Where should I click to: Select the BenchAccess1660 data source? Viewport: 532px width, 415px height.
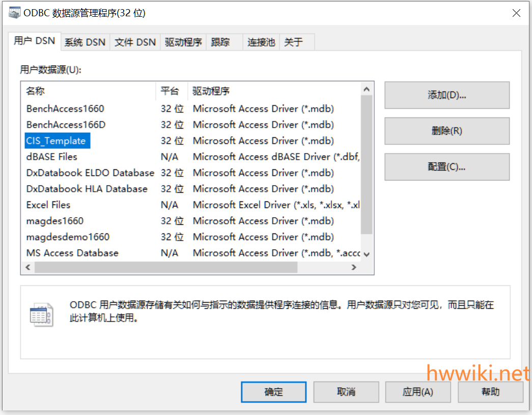[x=65, y=108]
